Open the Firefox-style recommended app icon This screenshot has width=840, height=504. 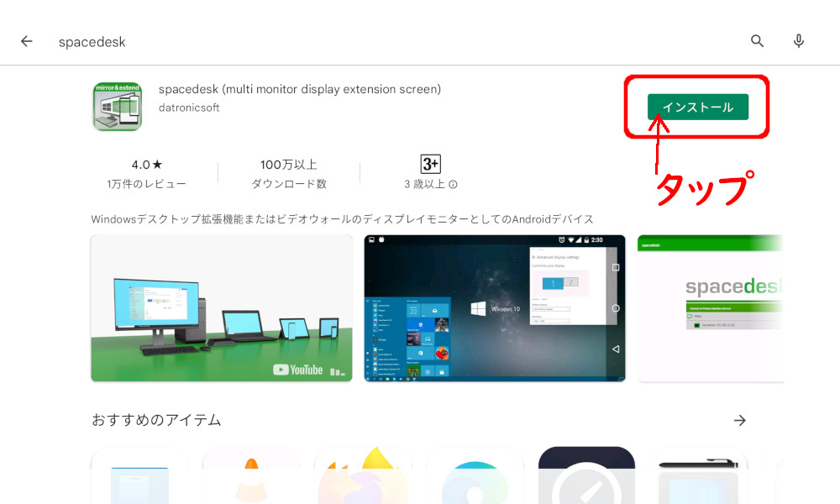[x=363, y=475]
